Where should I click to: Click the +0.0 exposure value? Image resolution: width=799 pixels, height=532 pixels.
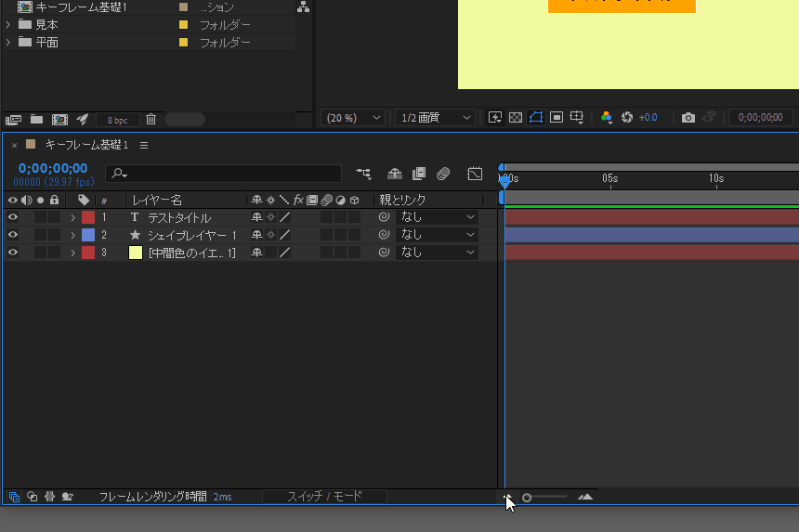(x=648, y=118)
